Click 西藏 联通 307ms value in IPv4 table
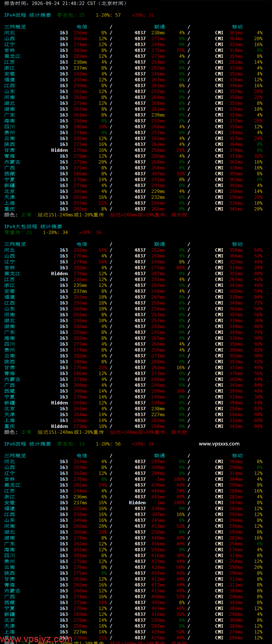Screen dimensions: 272x644 pos(158,174)
